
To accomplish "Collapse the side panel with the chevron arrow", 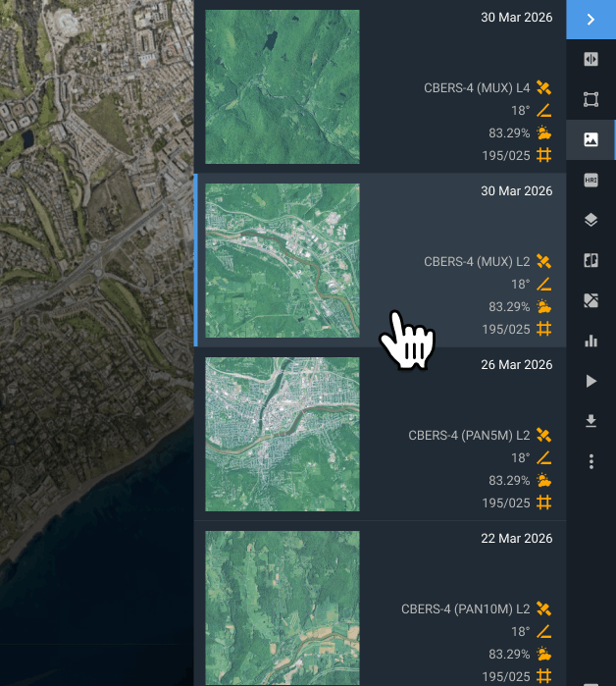I will point(590,19).
